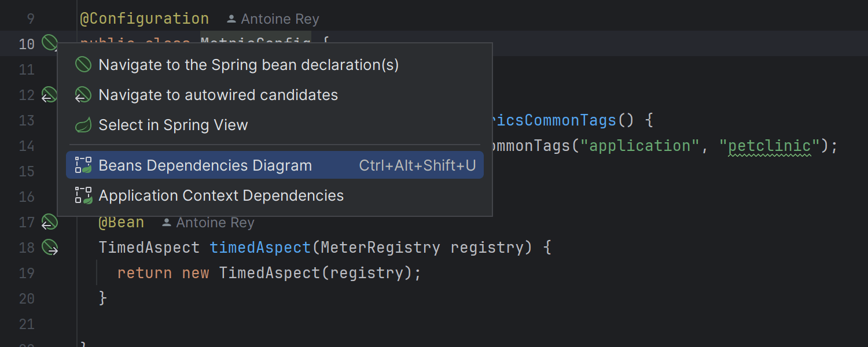Click the timedAspect method name
This screenshot has width=868, height=347.
[x=260, y=248]
